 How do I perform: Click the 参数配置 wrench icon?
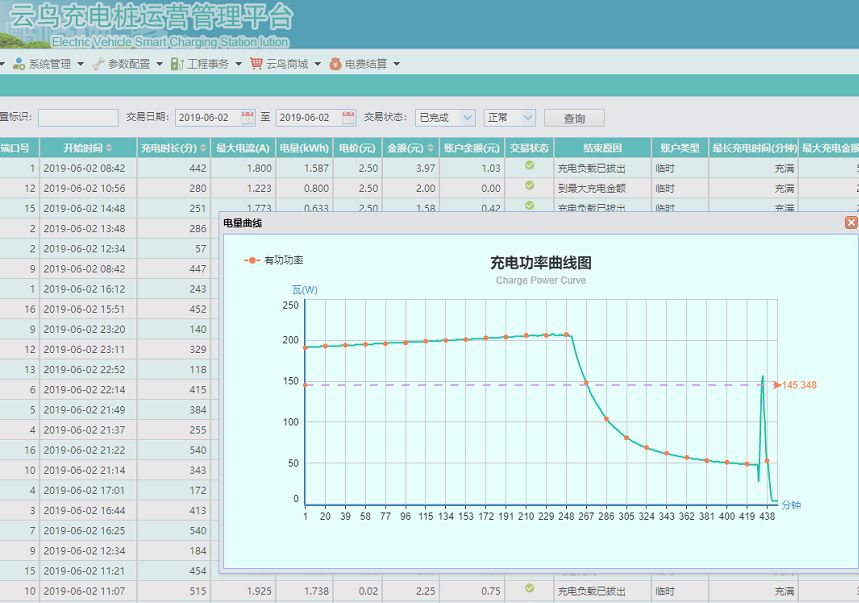coord(98,64)
